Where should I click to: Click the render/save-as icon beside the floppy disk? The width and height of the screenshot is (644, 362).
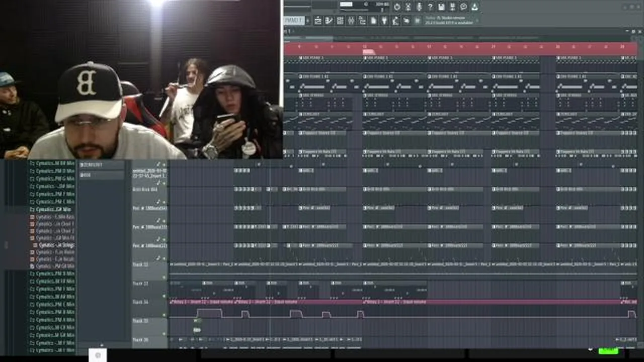tap(452, 7)
